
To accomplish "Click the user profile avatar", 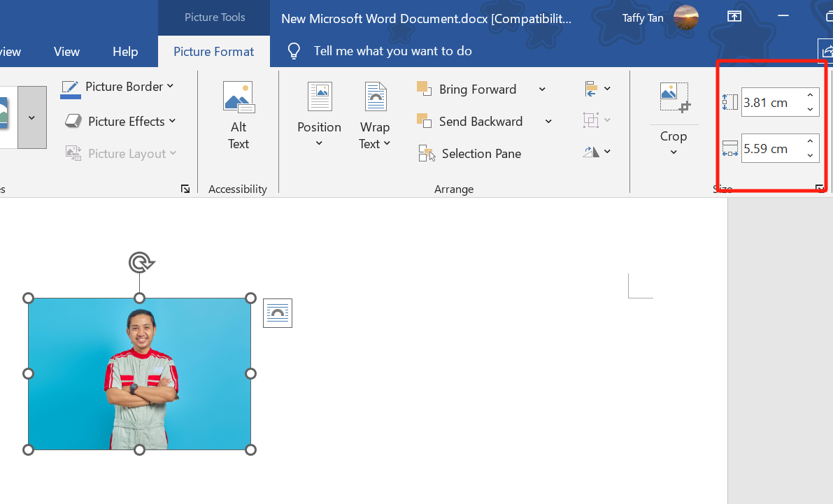I will point(686,18).
